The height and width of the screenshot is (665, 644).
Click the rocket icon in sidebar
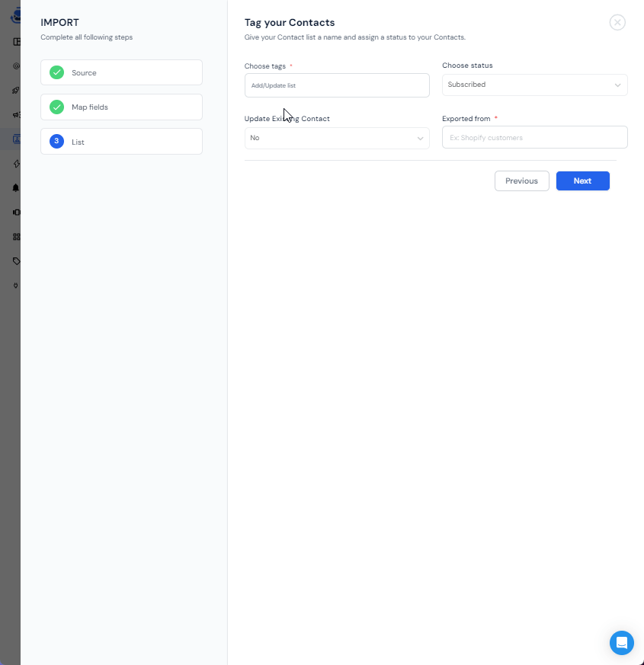pyautogui.click(x=16, y=91)
